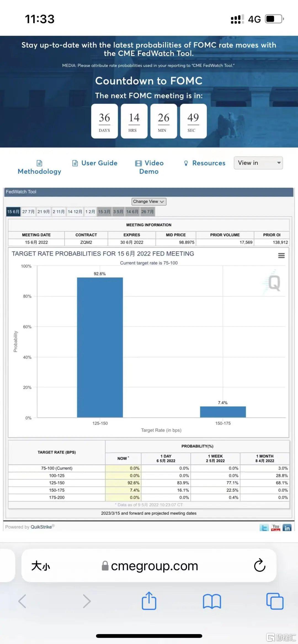Click the expiry date 30 6月 2022
The height and width of the screenshot is (644, 298).
(x=132, y=242)
